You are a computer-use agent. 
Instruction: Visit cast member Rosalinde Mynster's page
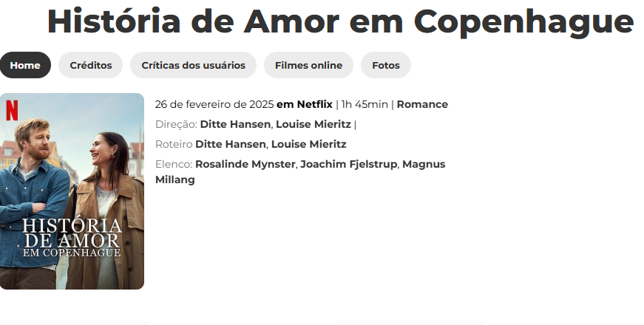tap(245, 164)
